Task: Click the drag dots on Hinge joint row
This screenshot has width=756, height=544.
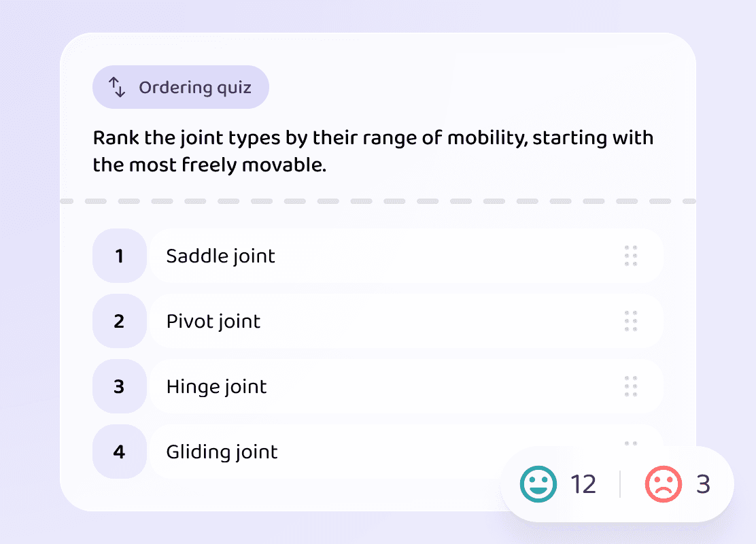Action: click(631, 386)
